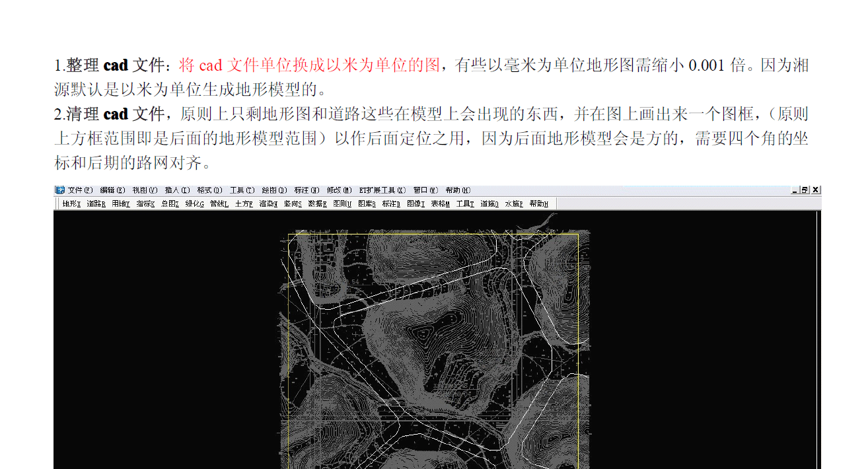This screenshot has width=868, height=469.
Task: Open the 视图(V) menu
Action: point(145,190)
